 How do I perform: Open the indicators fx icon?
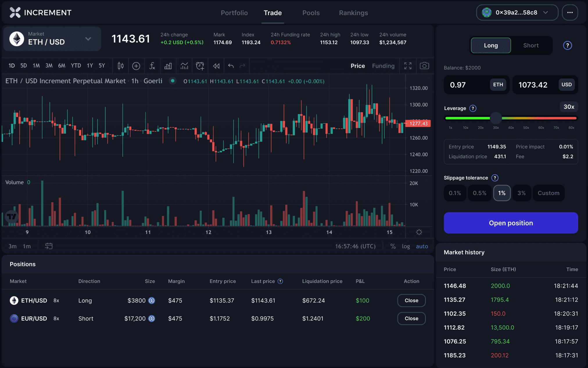(x=152, y=66)
